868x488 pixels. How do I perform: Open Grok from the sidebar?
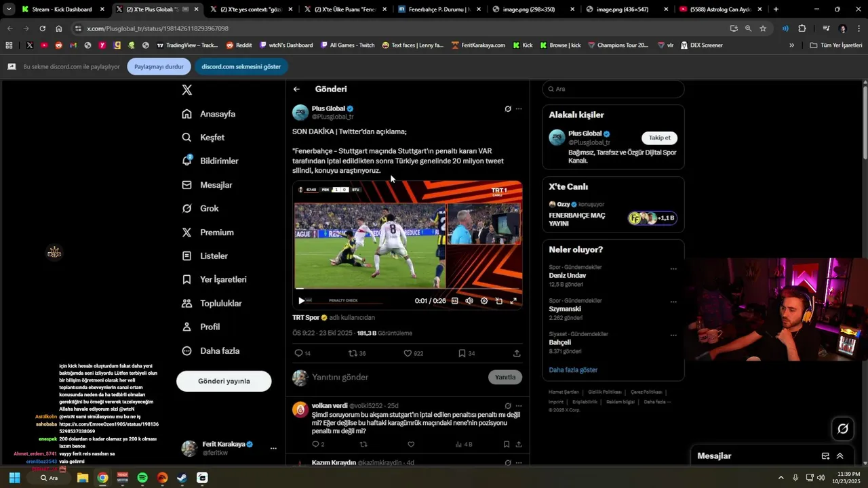[200, 209]
